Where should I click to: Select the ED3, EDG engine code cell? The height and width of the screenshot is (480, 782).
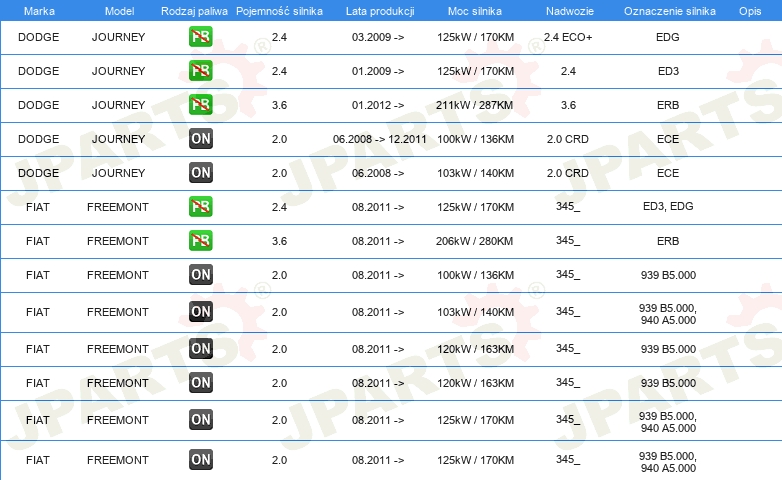668,206
